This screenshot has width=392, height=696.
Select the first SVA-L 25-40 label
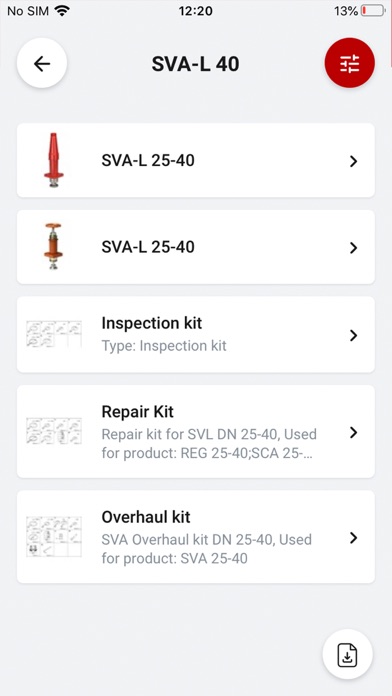click(x=148, y=160)
